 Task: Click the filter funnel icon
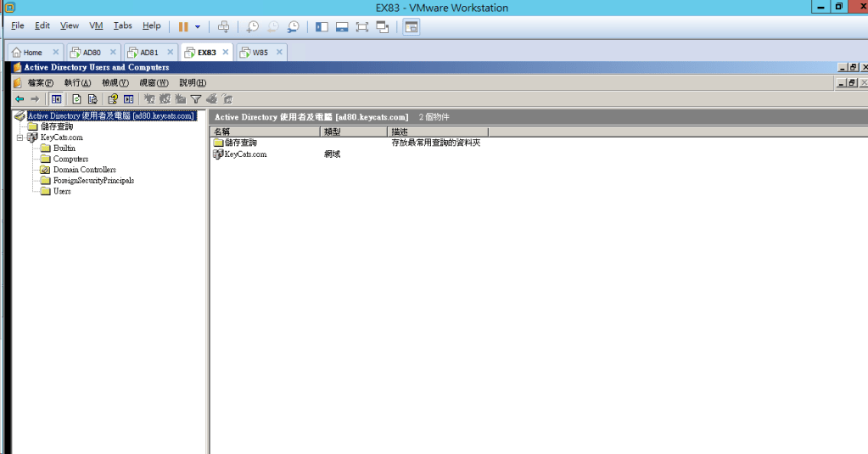(196, 98)
